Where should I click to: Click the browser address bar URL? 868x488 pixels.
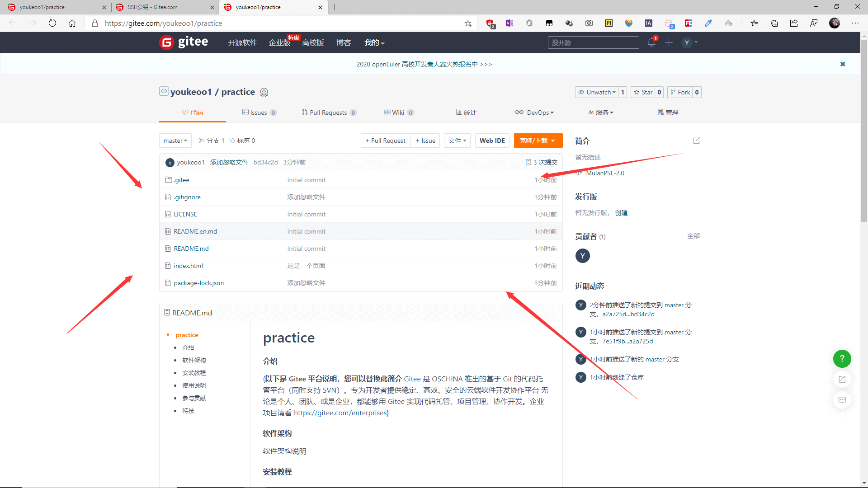tap(163, 23)
